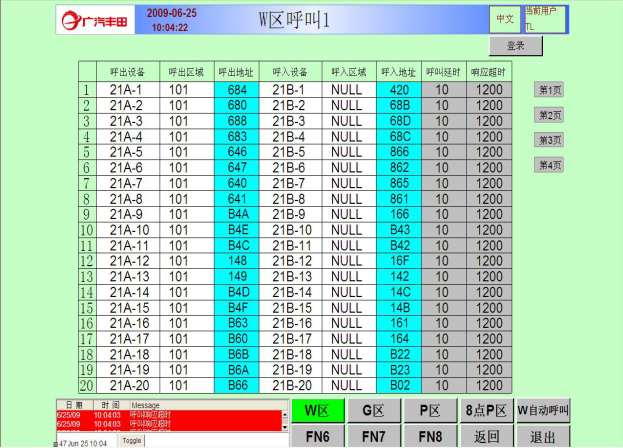This screenshot has height=448, width=623.
Task: Click call-in address cell 16F
Action: pyautogui.click(x=399, y=261)
